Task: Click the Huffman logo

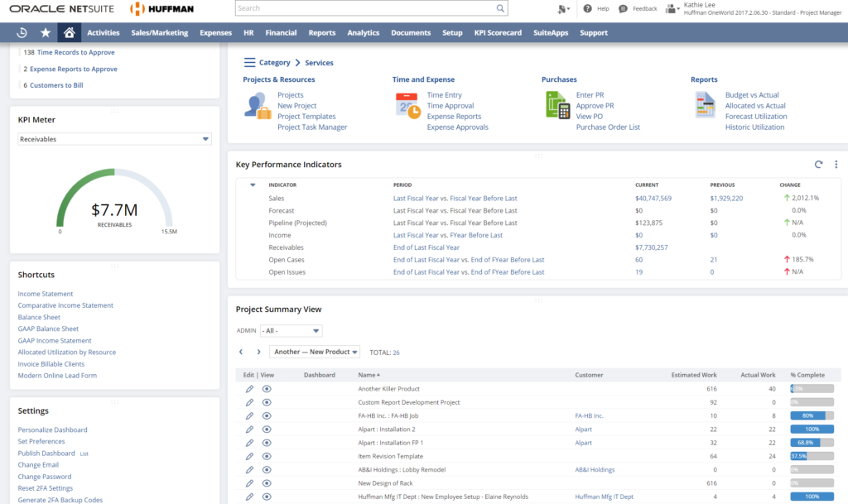Action: (161, 8)
